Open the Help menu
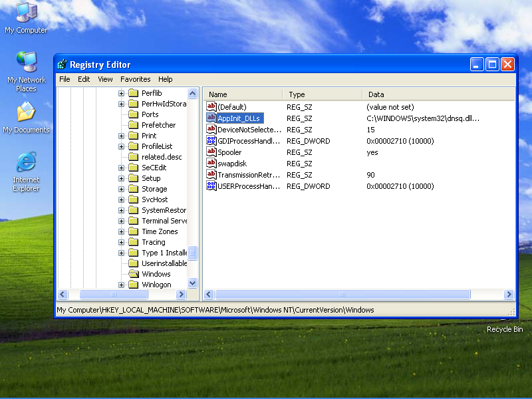Image resolution: width=532 pixels, height=399 pixels. coord(165,79)
